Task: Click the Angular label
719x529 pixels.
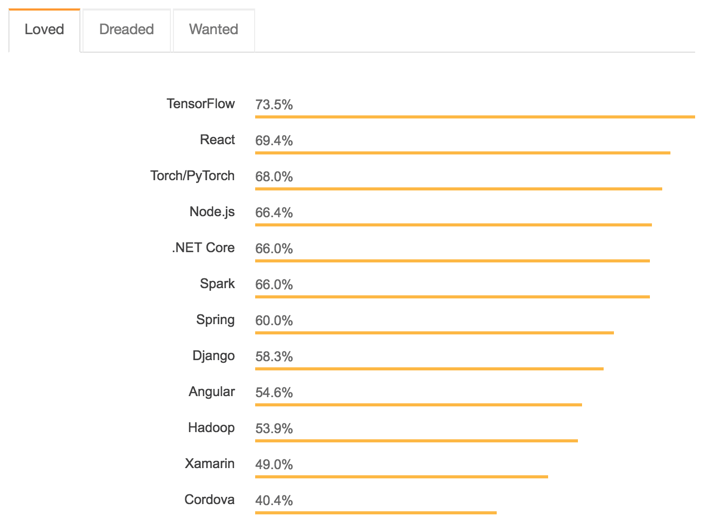Action: pos(211,392)
